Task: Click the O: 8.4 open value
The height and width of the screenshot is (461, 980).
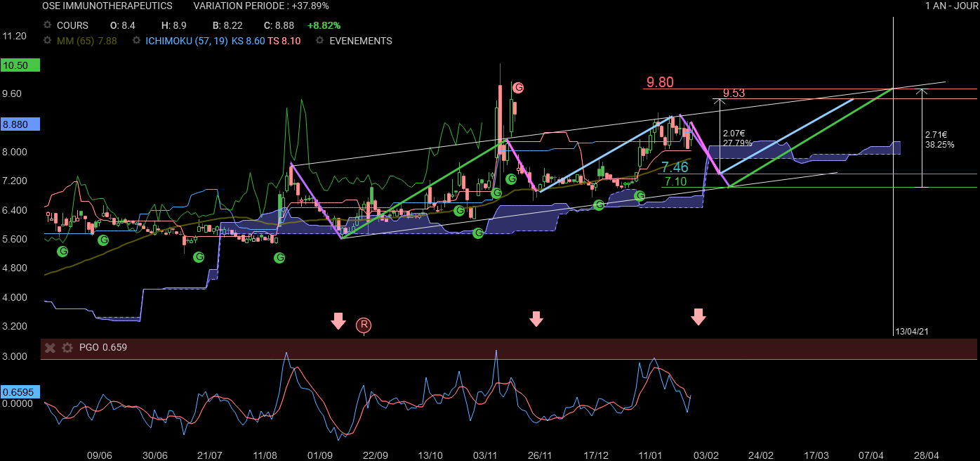Action: [x=123, y=25]
